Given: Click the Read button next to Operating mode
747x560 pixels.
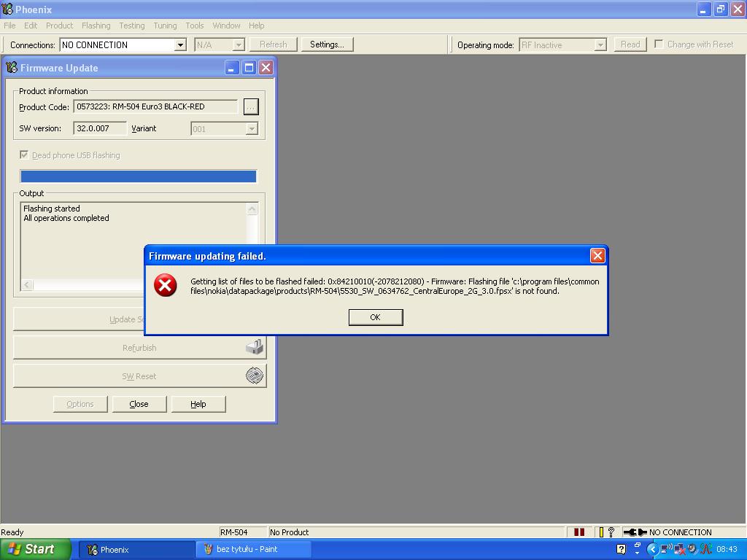Looking at the screenshot, I should [630, 44].
